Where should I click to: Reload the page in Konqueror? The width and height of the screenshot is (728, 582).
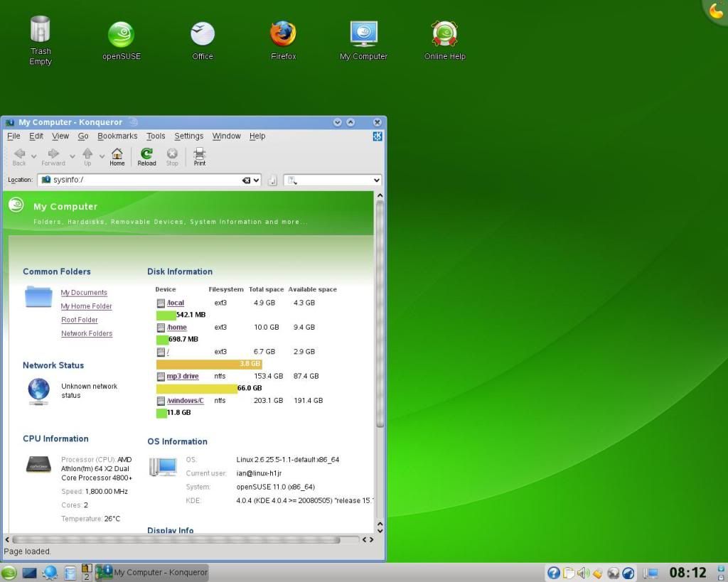[x=146, y=157]
